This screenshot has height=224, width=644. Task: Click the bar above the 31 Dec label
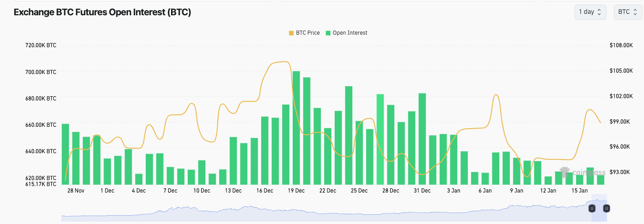click(422, 139)
